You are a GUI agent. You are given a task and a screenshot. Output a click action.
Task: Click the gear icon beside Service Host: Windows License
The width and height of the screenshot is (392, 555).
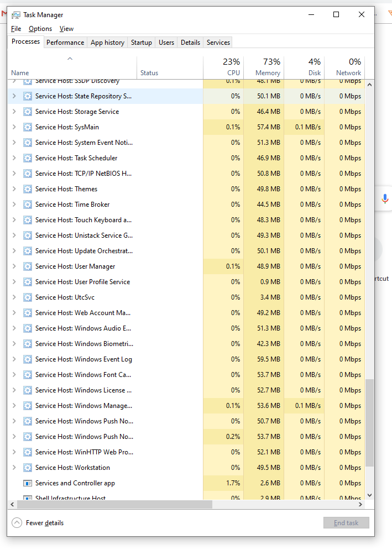coord(28,390)
